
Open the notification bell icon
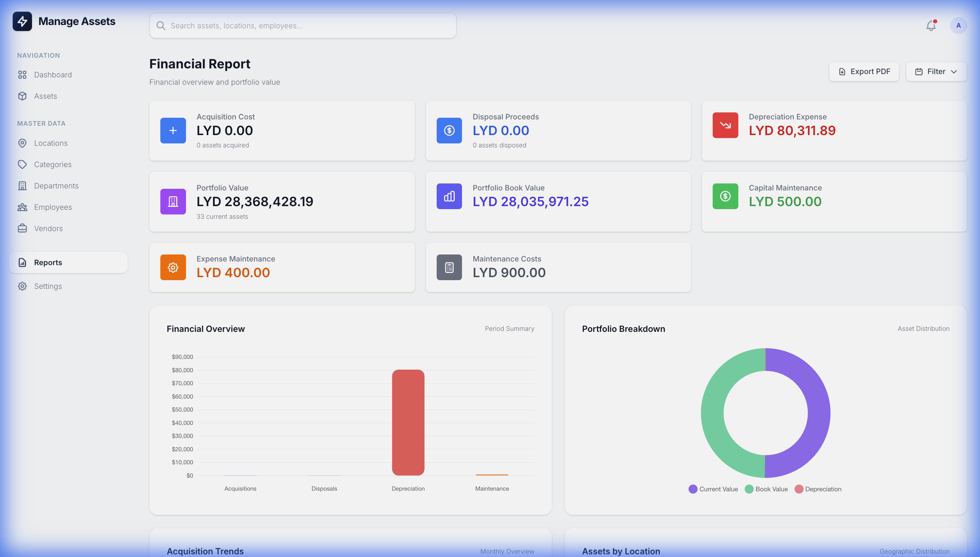[931, 25]
